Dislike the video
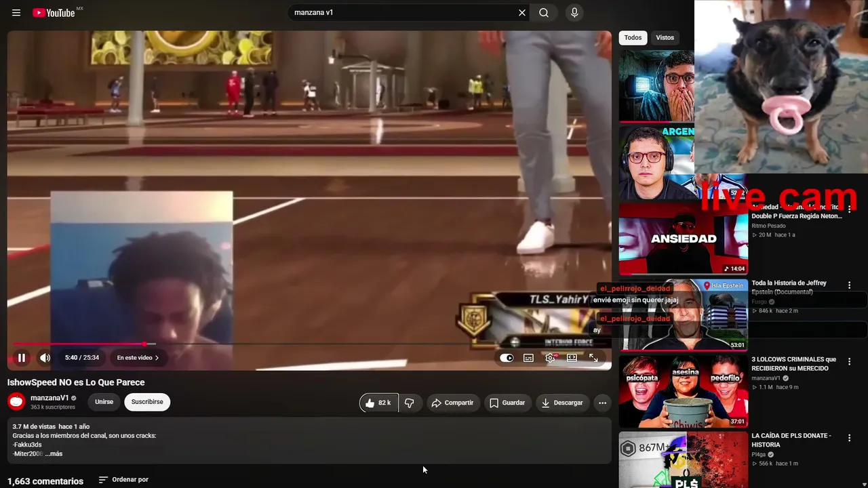Image resolution: width=868 pixels, height=488 pixels. point(410,403)
